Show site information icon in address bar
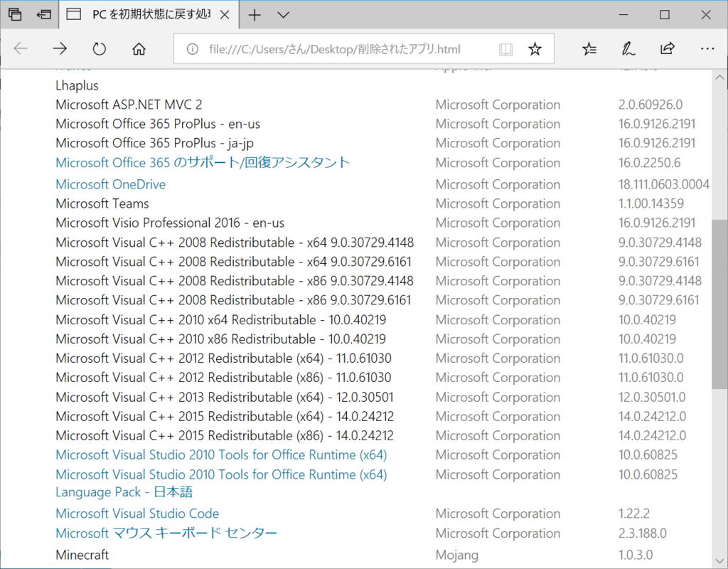This screenshot has height=569, width=728. point(192,49)
